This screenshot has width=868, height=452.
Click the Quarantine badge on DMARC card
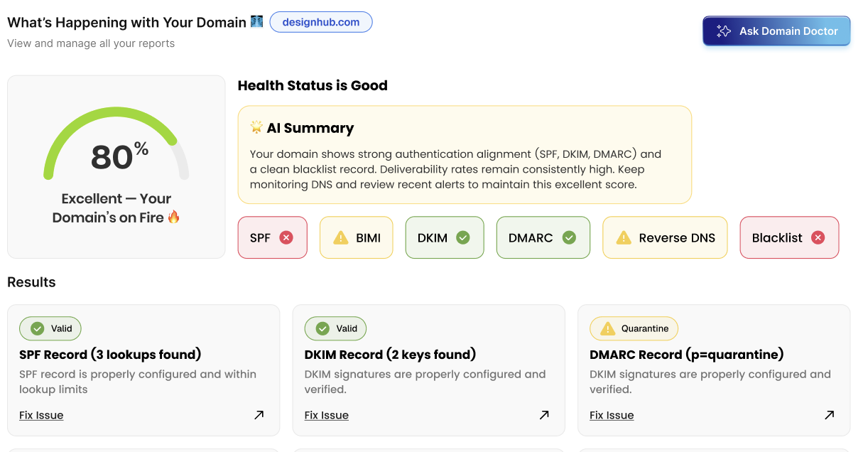[x=634, y=328]
